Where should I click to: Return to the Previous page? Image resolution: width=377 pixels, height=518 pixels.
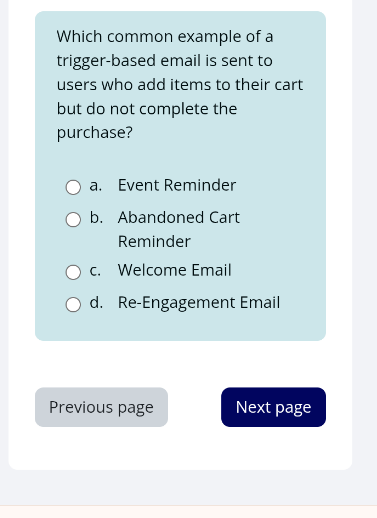tap(101, 407)
